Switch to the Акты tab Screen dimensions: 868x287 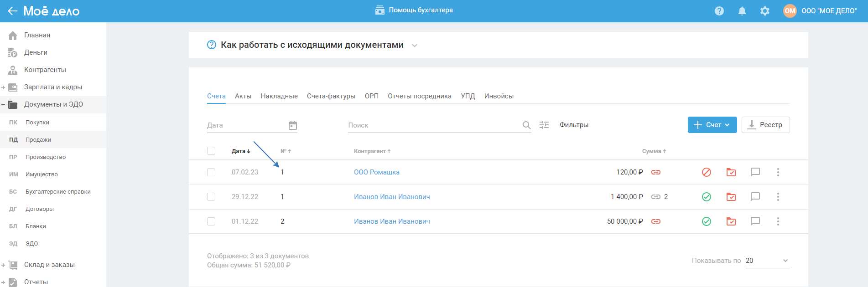[x=243, y=96]
